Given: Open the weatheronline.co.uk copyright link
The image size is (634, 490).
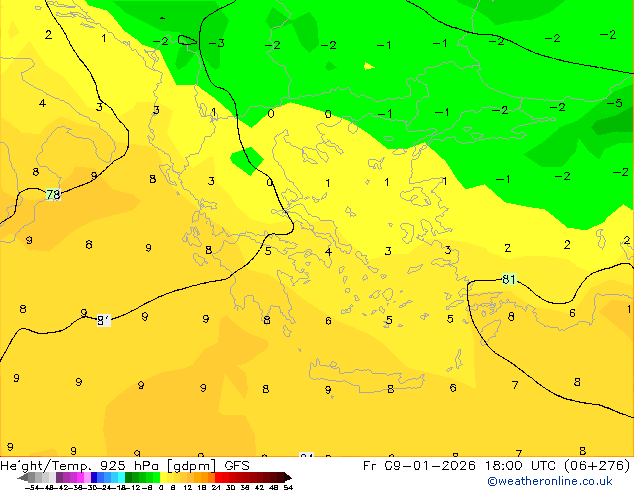Looking at the screenshot, I should click(550, 481).
